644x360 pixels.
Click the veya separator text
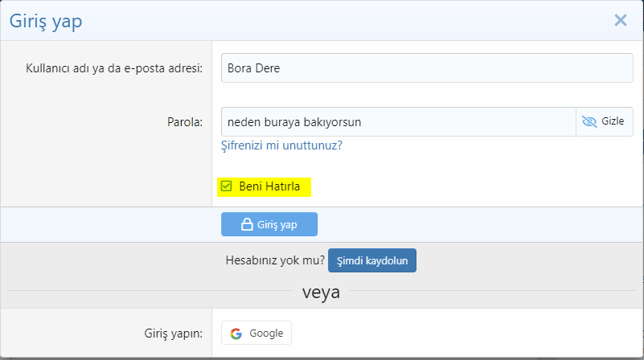(x=321, y=292)
